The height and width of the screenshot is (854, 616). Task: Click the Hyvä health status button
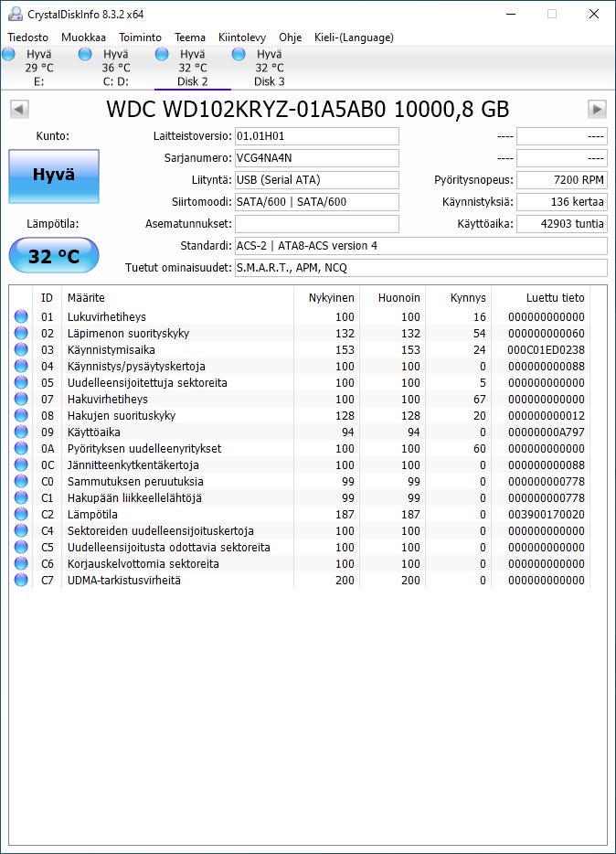pos(54,176)
